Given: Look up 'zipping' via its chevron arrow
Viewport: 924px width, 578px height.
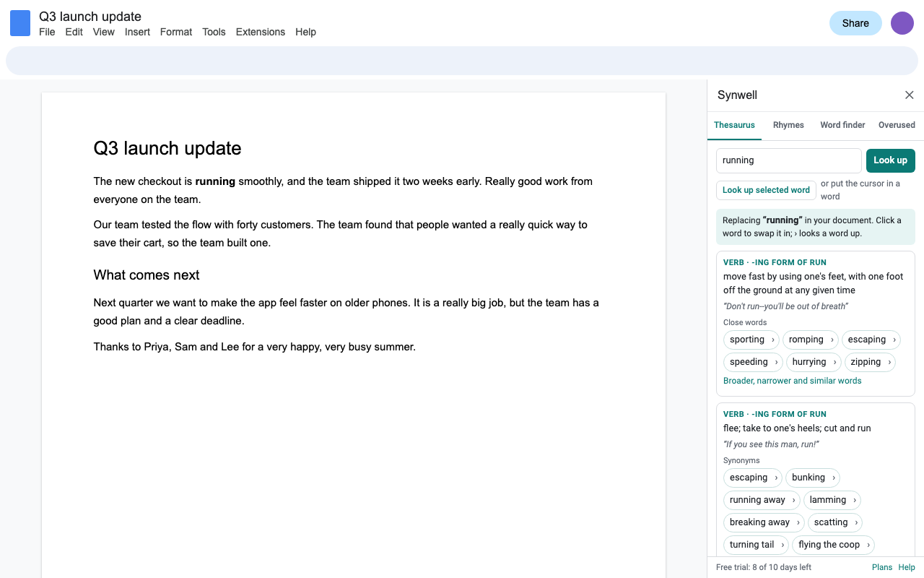Looking at the screenshot, I should pyautogui.click(x=889, y=362).
